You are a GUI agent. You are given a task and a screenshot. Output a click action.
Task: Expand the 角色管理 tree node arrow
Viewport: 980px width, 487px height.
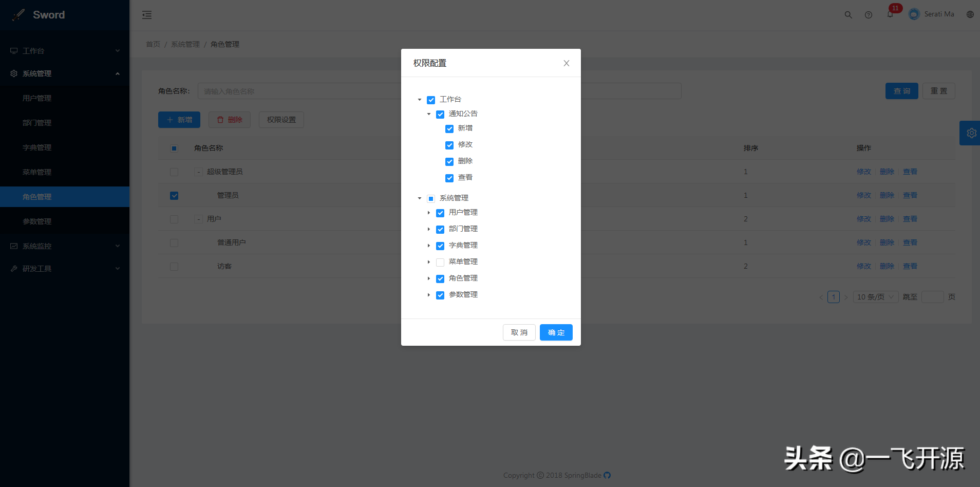click(x=429, y=278)
